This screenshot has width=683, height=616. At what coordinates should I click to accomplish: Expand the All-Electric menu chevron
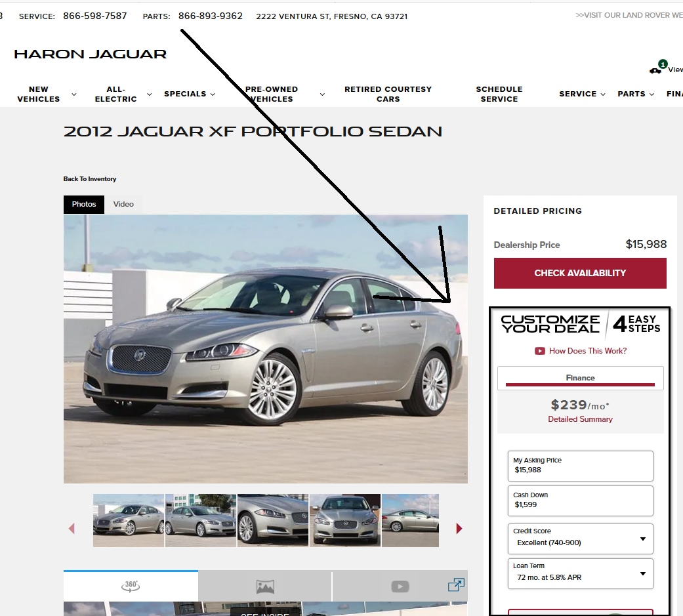[150, 94]
